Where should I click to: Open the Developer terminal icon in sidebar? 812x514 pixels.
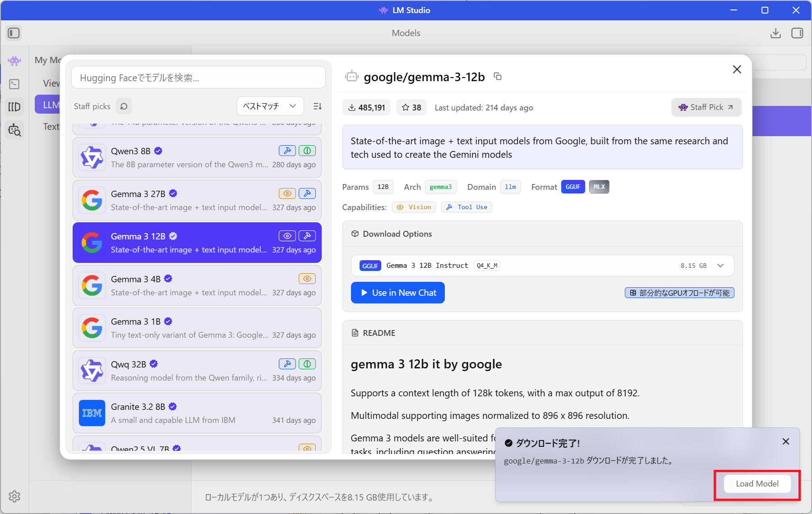(14, 84)
